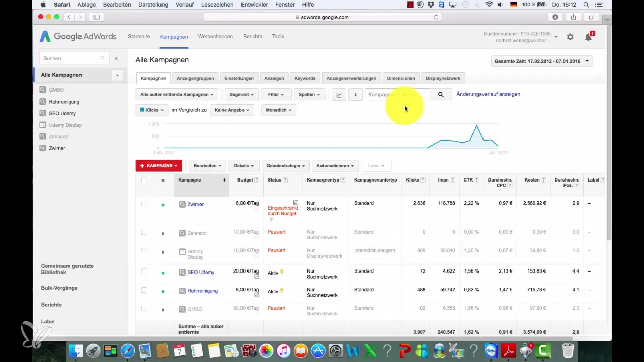This screenshot has height=362, width=644.
Task: Tick the select-all checkbox in the table header
Action: click(x=144, y=180)
